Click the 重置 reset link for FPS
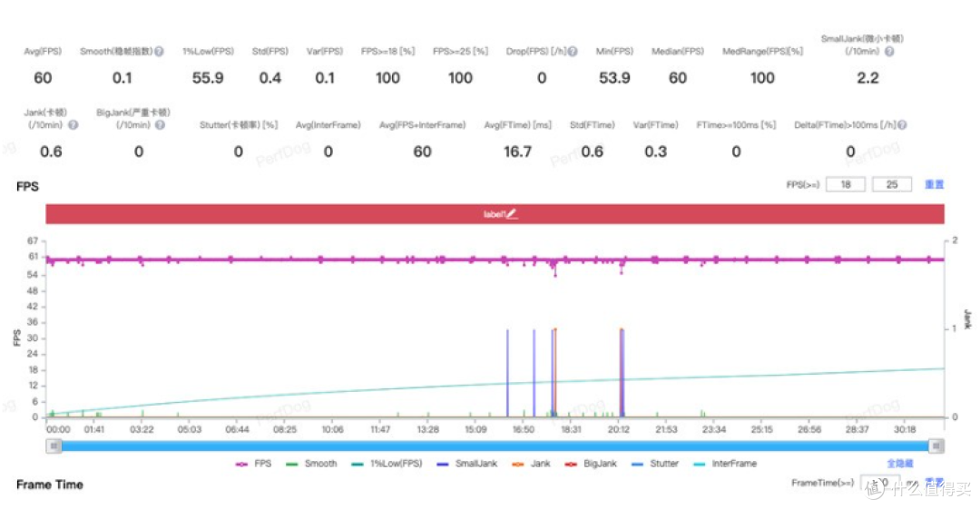 click(935, 184)
